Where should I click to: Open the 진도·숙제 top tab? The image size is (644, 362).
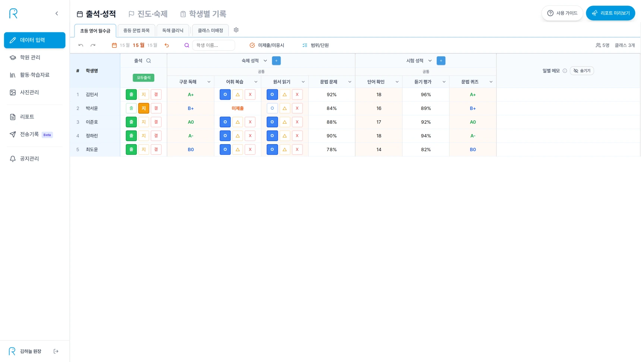coord(148,14)
